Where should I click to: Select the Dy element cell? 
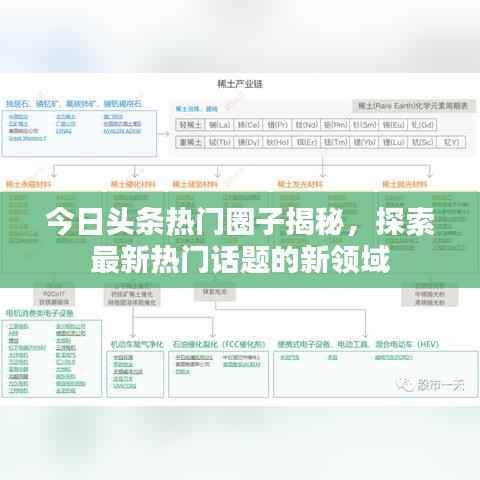point(248,142)
